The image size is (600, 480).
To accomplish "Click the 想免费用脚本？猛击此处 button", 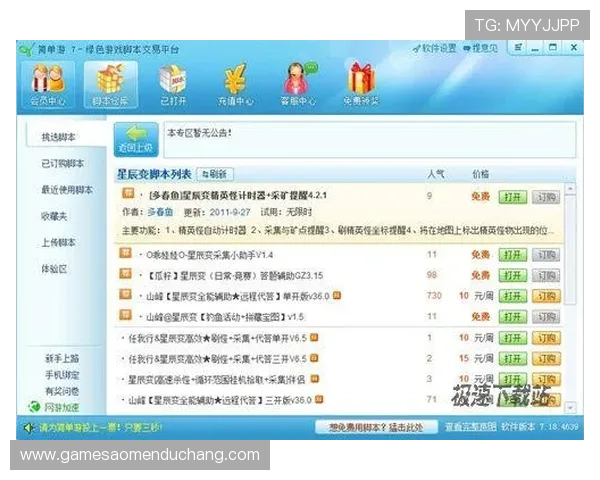I will pos(376,427).
